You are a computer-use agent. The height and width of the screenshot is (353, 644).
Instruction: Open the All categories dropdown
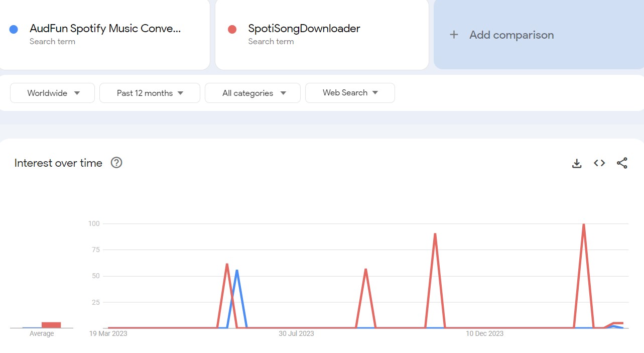coord(252,93)
